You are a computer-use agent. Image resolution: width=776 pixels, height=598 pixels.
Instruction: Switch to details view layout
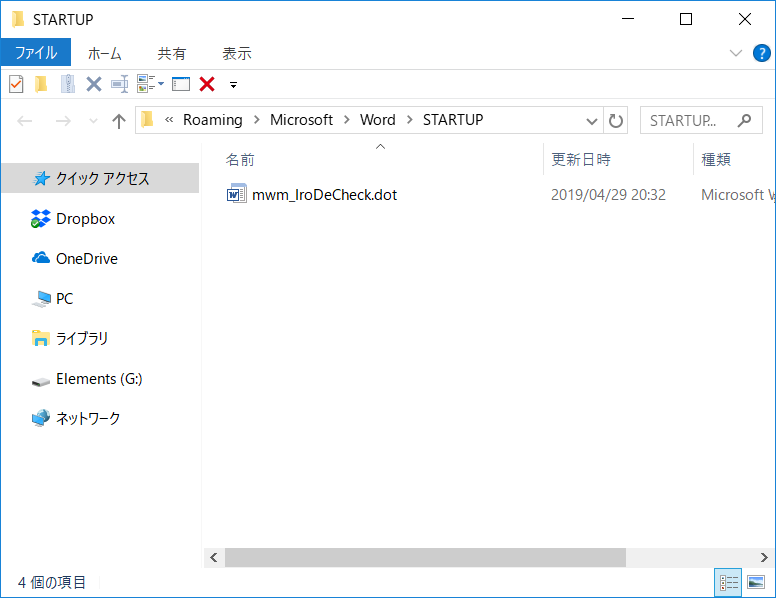tap(728, 582)
